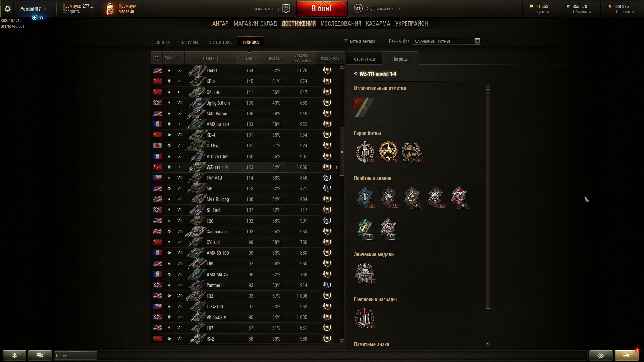Enable the 'Есть в Ангаре' checkbox
The height and width of the screenshot is (362, 644).
346,41
